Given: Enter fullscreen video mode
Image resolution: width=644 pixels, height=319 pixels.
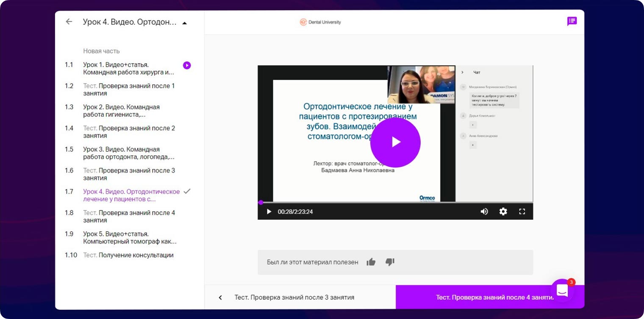Looking at the screenshot, I should click(x=522, y=212).
